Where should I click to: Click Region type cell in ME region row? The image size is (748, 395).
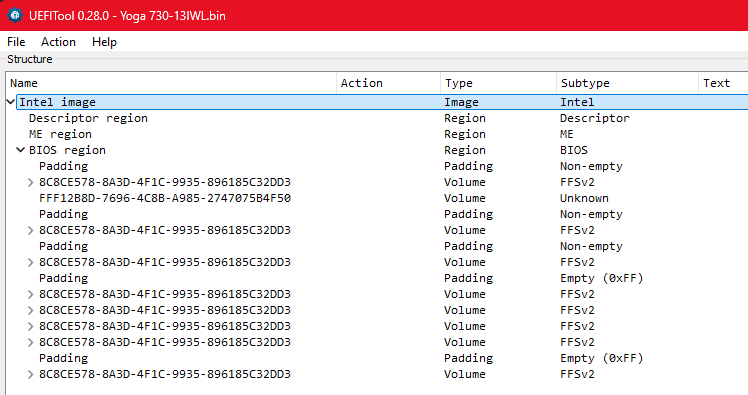pyautogui.click(x=465, y=134)
